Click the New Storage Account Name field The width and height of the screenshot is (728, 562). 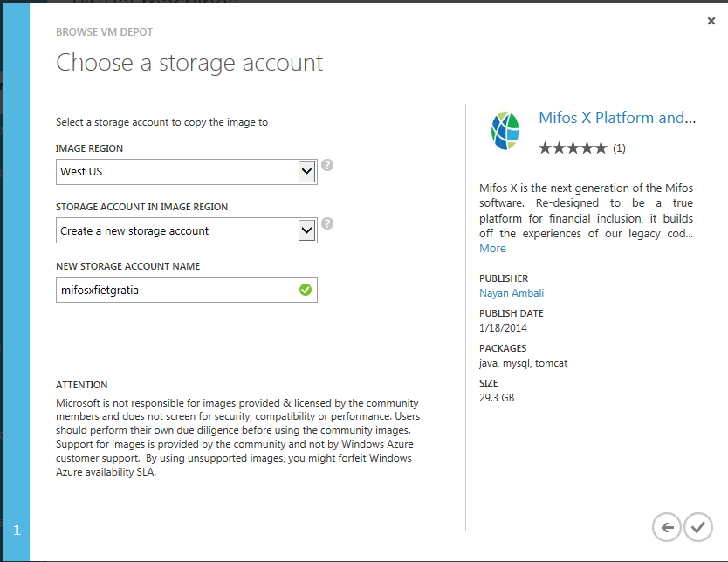point(175,290)
